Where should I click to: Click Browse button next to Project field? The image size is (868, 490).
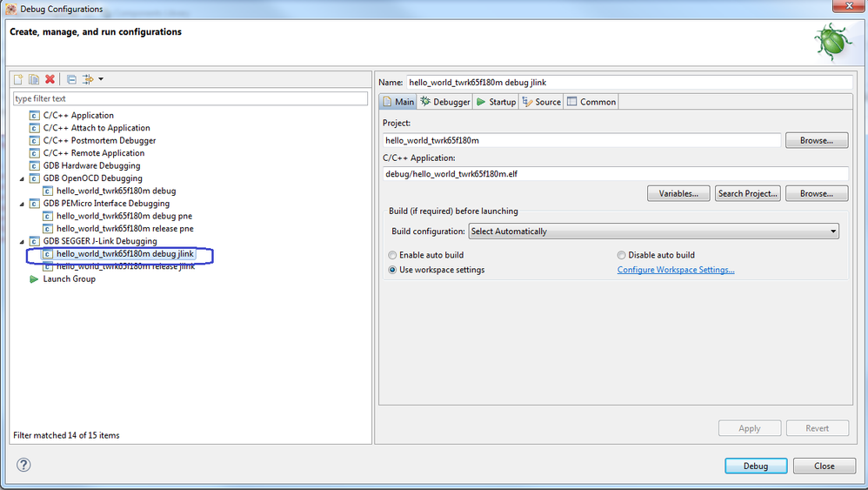pos(817,141)
